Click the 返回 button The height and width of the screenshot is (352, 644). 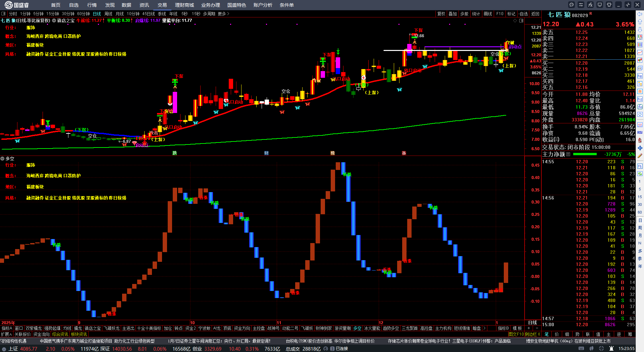[x=535, y=14]
